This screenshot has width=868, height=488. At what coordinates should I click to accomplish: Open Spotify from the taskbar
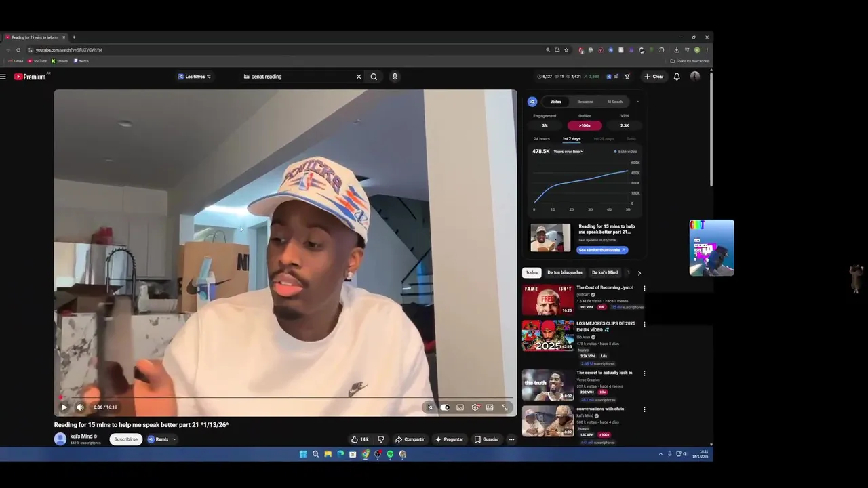pos(390,454)
